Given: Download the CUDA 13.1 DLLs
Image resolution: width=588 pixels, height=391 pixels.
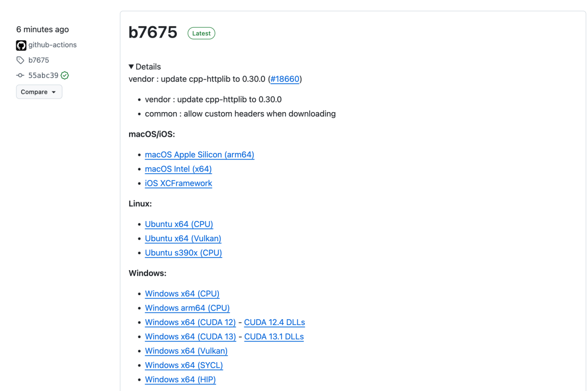Looking at the screenshot, I should point(274,337).
